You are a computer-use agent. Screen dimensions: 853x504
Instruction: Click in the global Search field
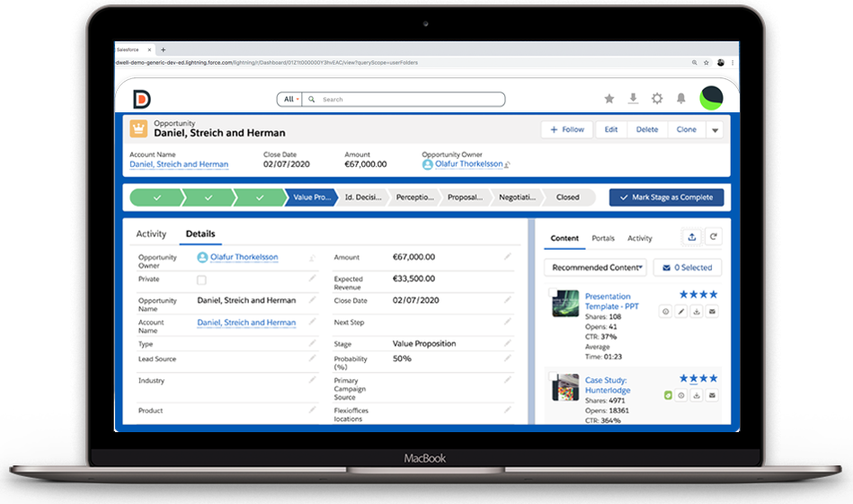click(403, 99)
